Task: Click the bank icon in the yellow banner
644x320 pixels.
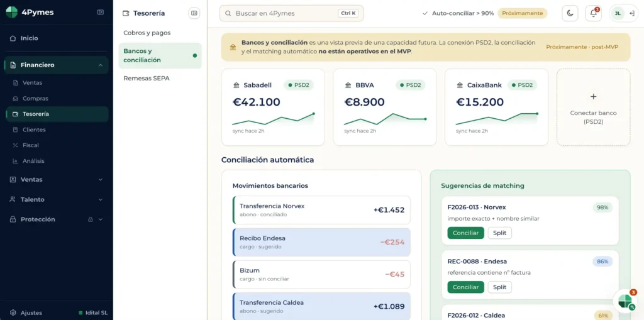Action: coord(233,47)
